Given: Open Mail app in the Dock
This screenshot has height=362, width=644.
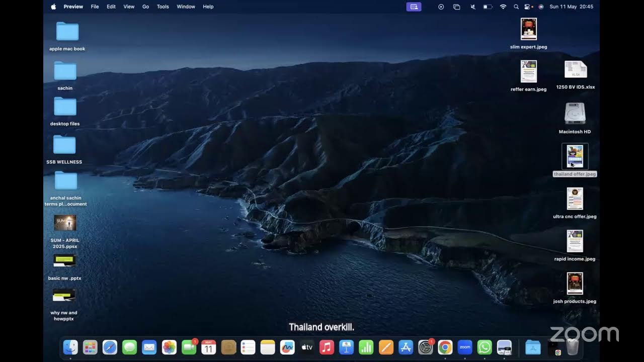Looking at the screenshot, I should pos(149,347).
